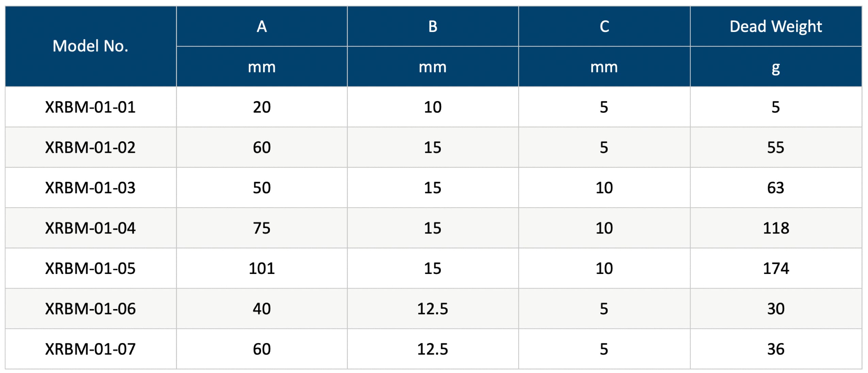Select the XRBM-01-02 model cell
Screen dimensions: 868x373
click(x=90, y=147)
